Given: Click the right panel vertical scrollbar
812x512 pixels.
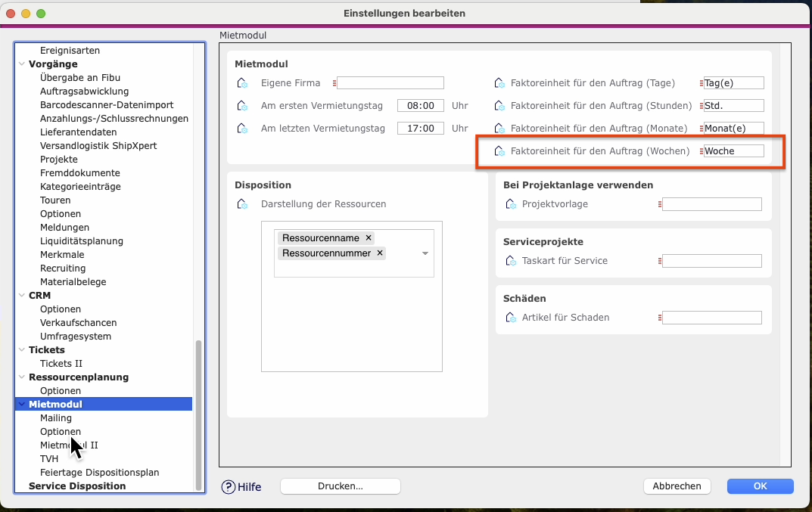Looking at the screenshot, I should pyautogui.click(x=785, y=255).
